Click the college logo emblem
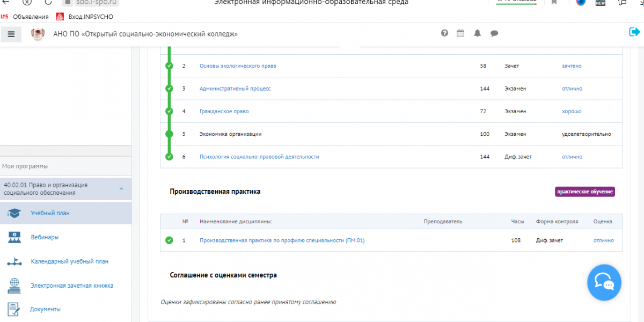The height and width of the screenshot is (322, 644). (x=38, y=34)
